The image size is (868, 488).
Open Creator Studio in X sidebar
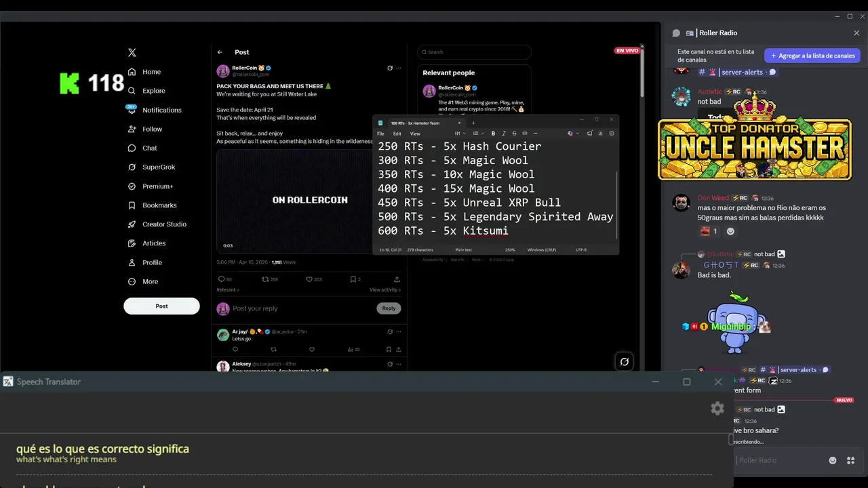point(157,224)
